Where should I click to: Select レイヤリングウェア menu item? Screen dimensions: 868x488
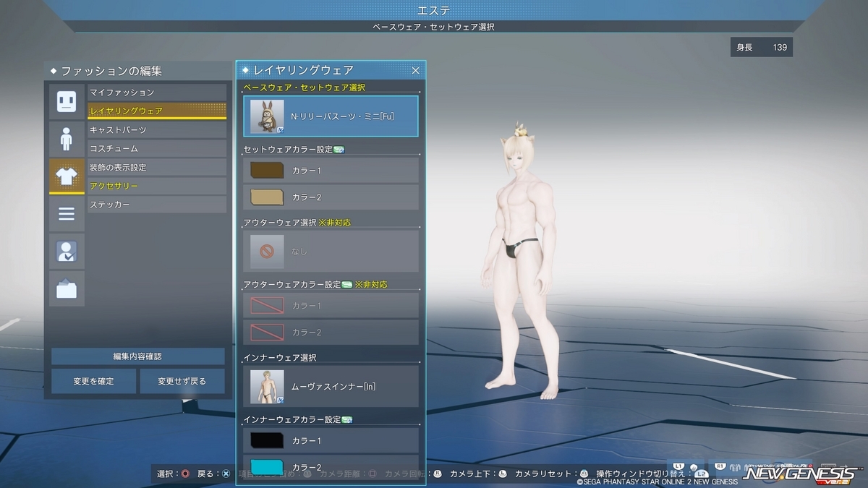(157, 111)
